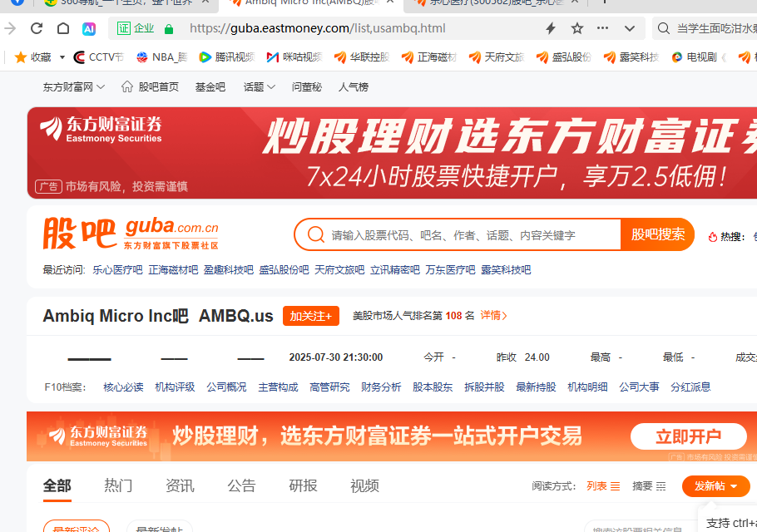Switch to the 视频 tab

364,485
